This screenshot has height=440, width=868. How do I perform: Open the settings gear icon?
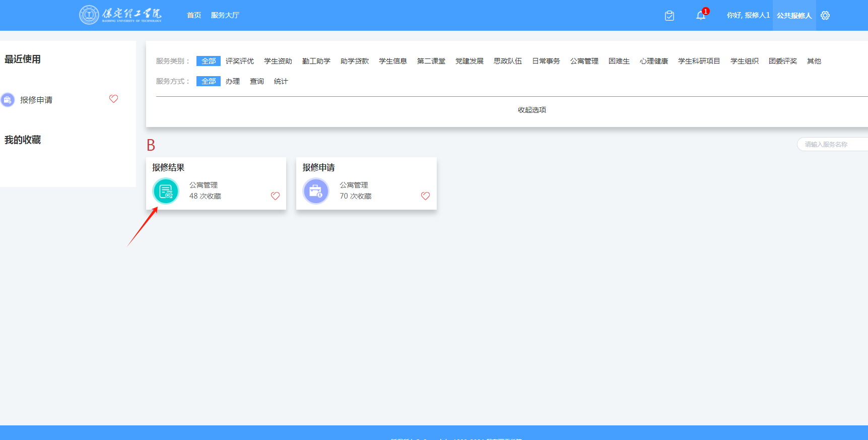tap(825, 16)
